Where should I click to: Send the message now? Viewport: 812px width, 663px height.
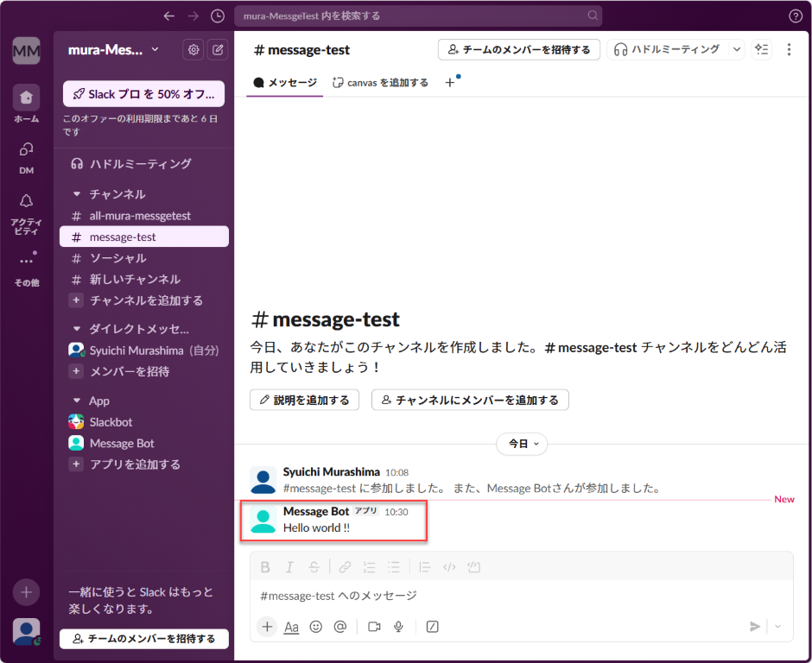pyautogui.click(x=754, y=627)
